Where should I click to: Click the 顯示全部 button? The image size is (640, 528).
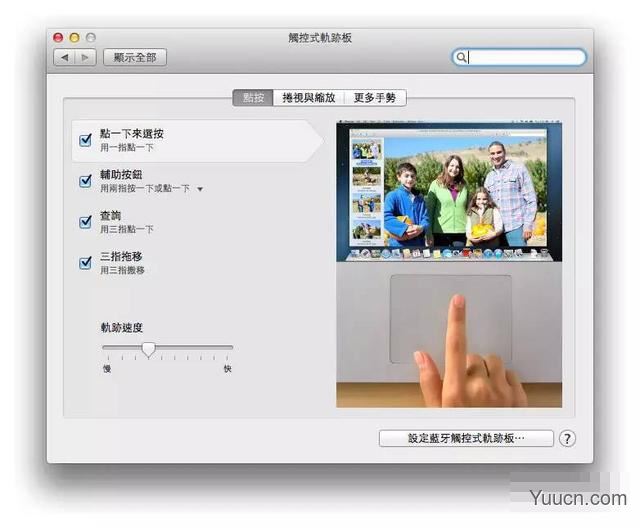click(x=135, y=57)
